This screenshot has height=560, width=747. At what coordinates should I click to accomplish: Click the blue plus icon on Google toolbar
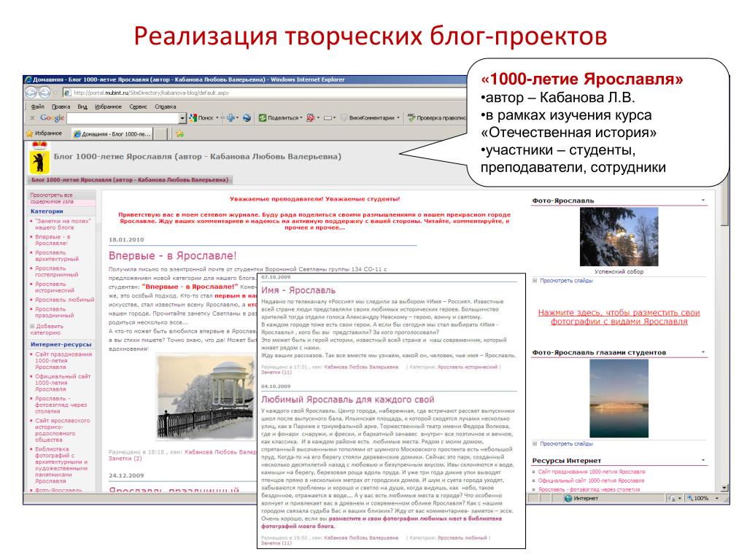point(231,117)
